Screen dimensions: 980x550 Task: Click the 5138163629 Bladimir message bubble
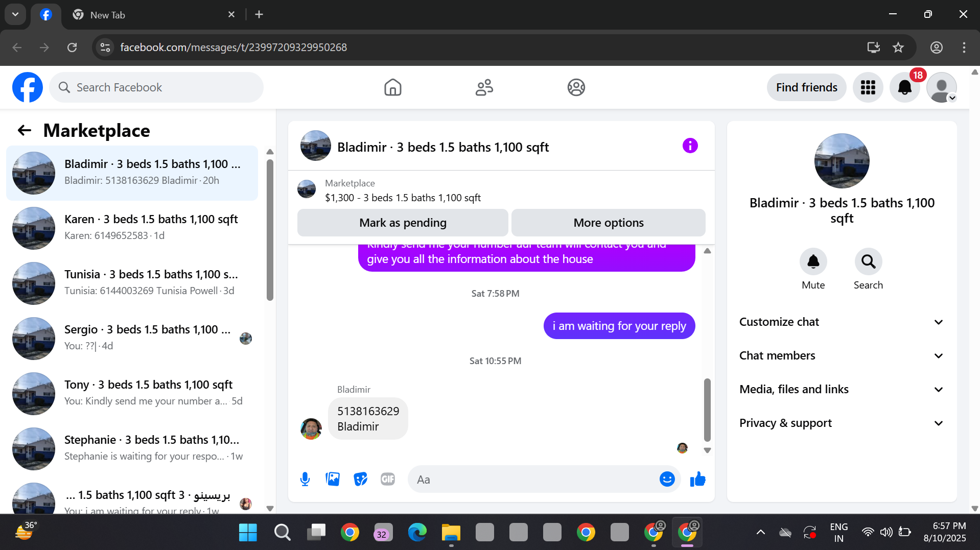(368, 419)
